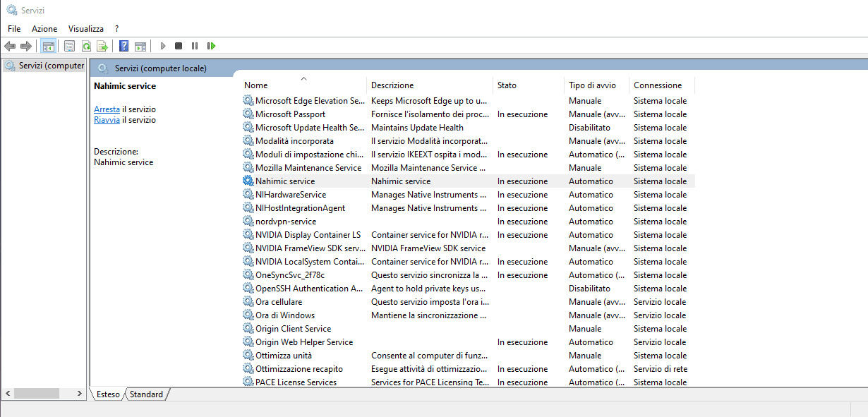Select Moduli di impostazione chi... service
This screenshot has height=417, width=868.
(310, 155)
